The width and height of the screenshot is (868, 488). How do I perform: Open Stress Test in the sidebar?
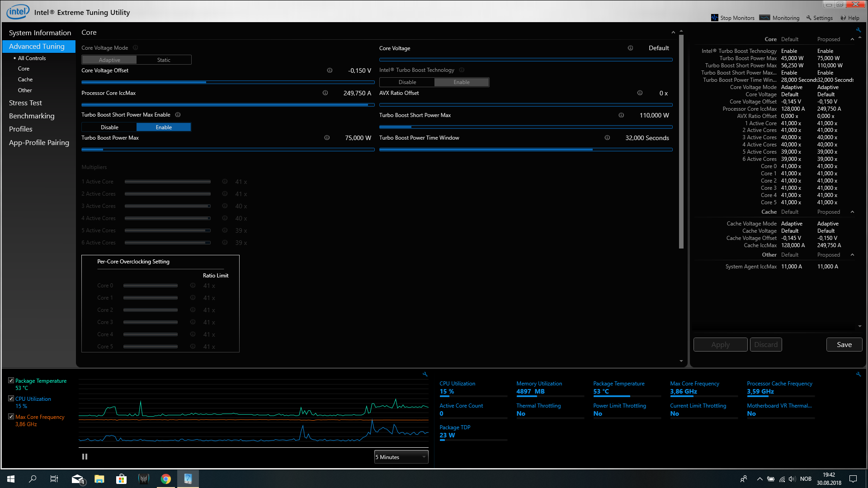25,103
